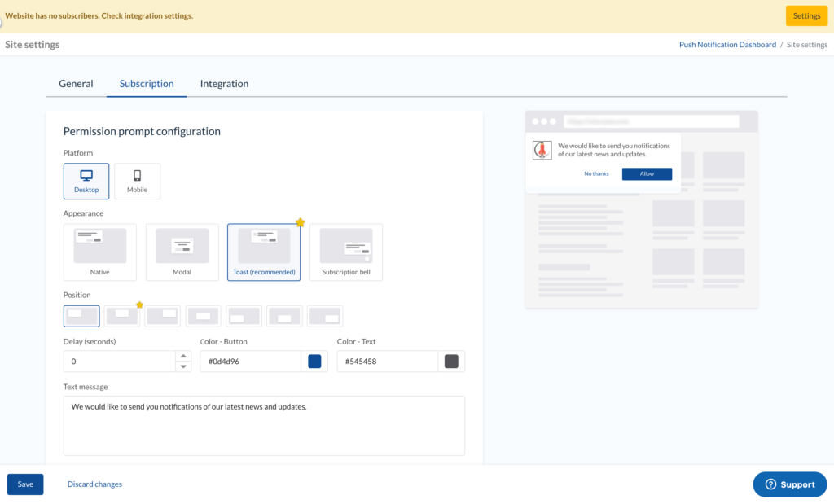834x504 pixels.
Task: Select the top-right position option
Action: point(163,316)
